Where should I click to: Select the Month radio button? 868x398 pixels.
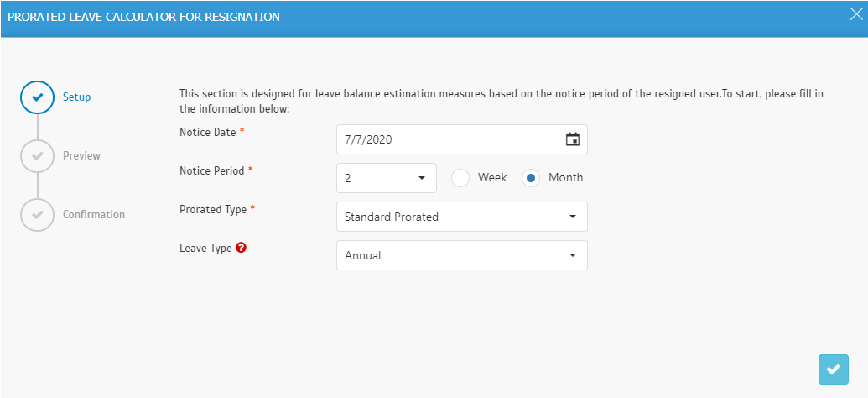tap(531, 179)
